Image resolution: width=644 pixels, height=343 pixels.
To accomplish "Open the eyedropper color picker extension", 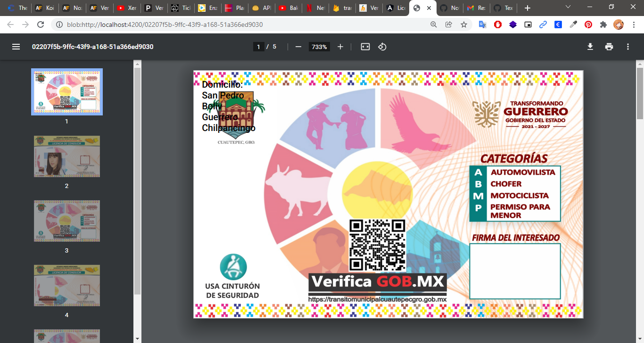I will point(573,24).
